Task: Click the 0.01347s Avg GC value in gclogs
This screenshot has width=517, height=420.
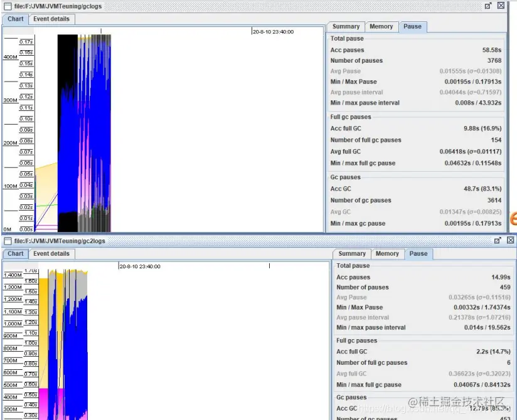Action: pos(470,212)
